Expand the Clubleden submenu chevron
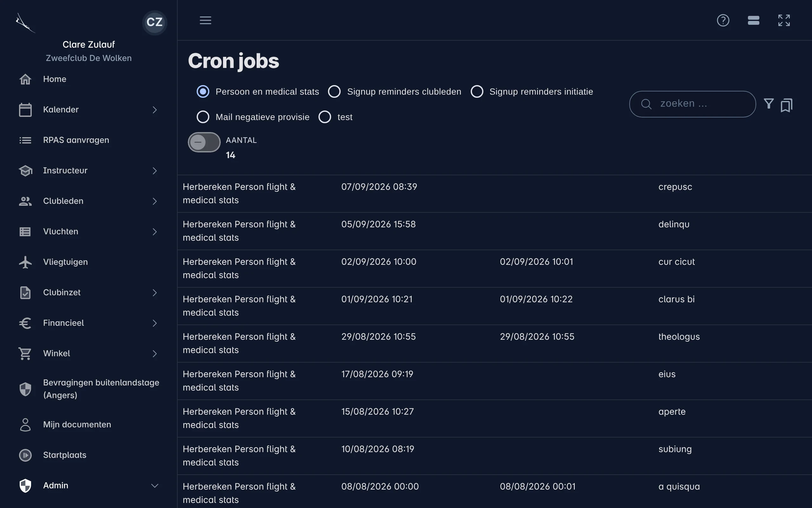 point(155,201)
